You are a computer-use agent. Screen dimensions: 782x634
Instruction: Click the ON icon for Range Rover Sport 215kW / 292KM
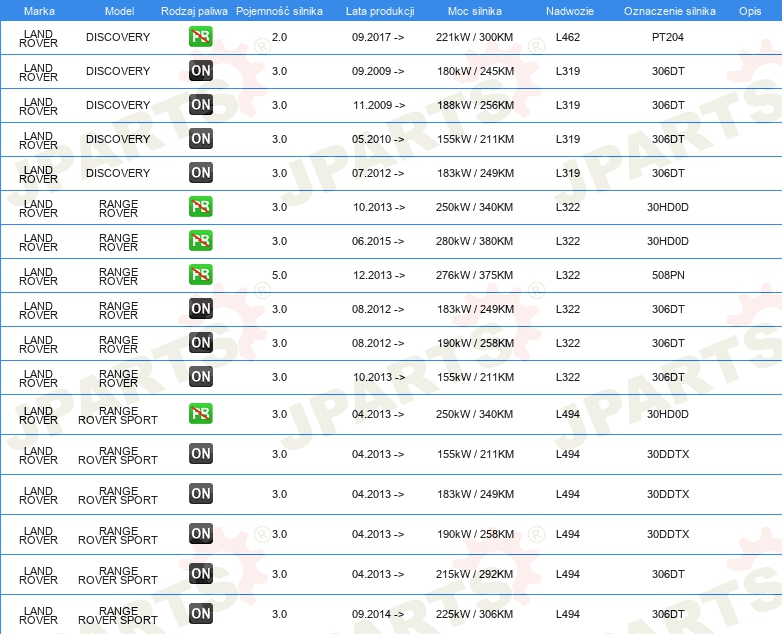[200, 573]
